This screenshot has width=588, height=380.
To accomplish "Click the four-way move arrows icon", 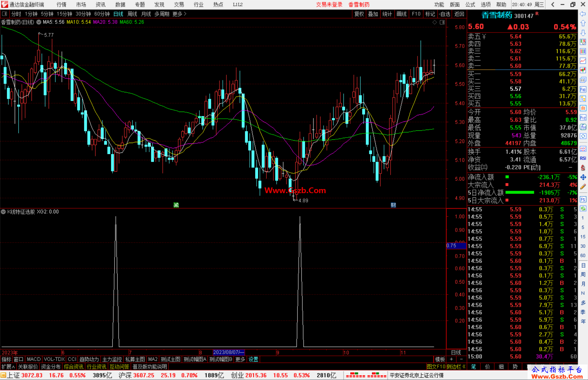I will coord(583,177).
